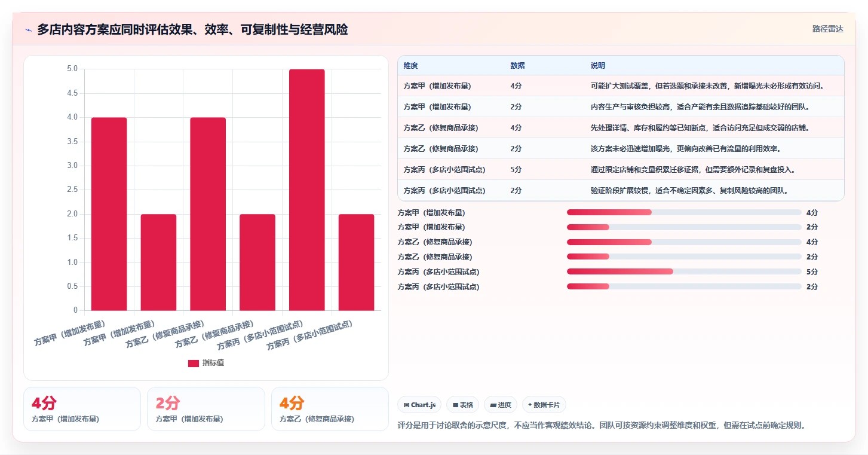Click the 方案乙 chart bar valued 2
The image size is (868, 455).
point(257,262)
